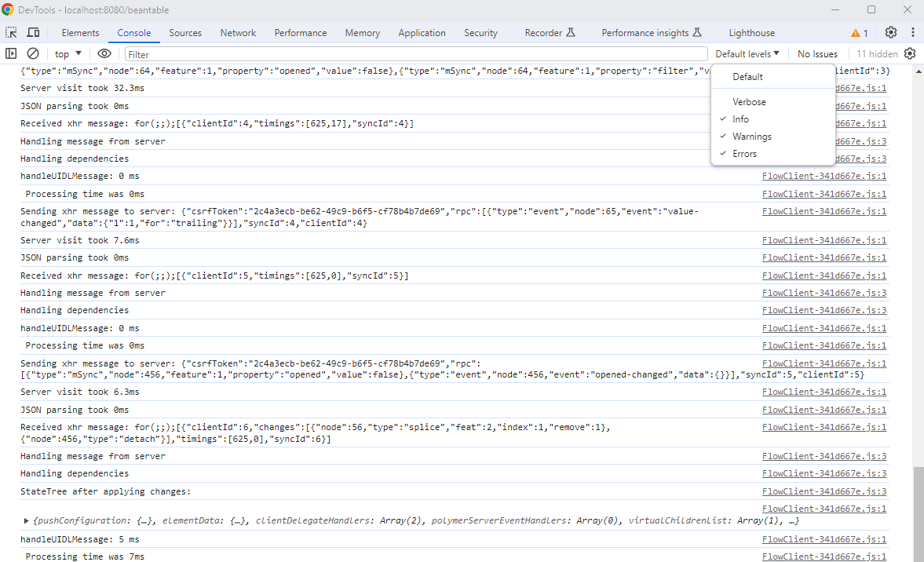Screen dimensions: 924x562
Task: Enable the Verbose log level
Action: [749, 102]
